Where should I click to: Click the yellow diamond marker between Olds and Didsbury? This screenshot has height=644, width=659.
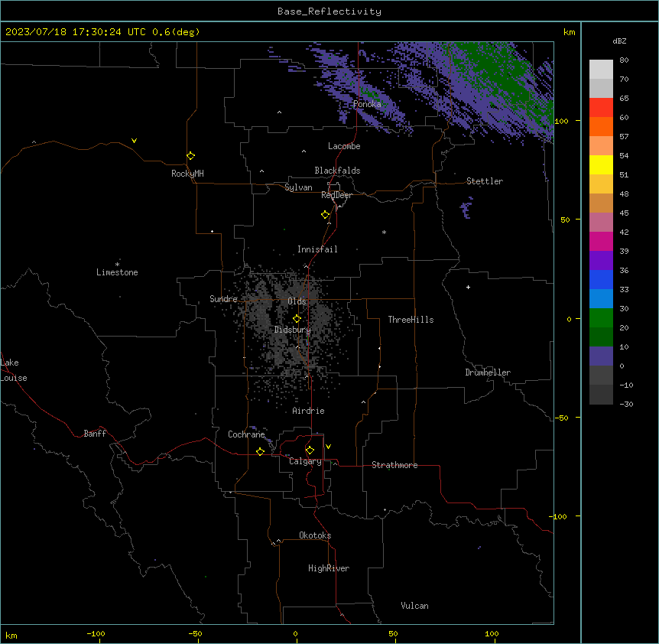297,319
